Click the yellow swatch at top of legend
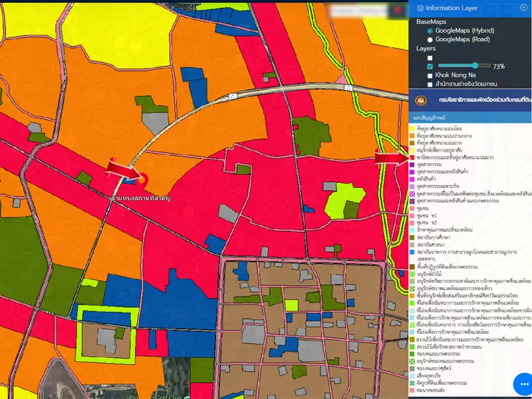532x399 pixels. coord(412,128)
